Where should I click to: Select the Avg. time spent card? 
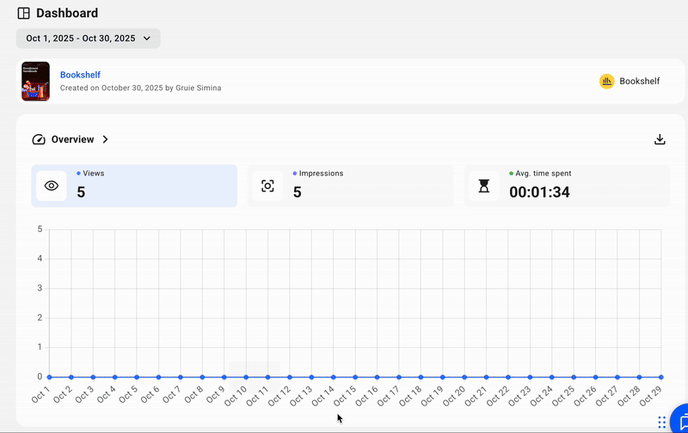(x=566, y=186)
